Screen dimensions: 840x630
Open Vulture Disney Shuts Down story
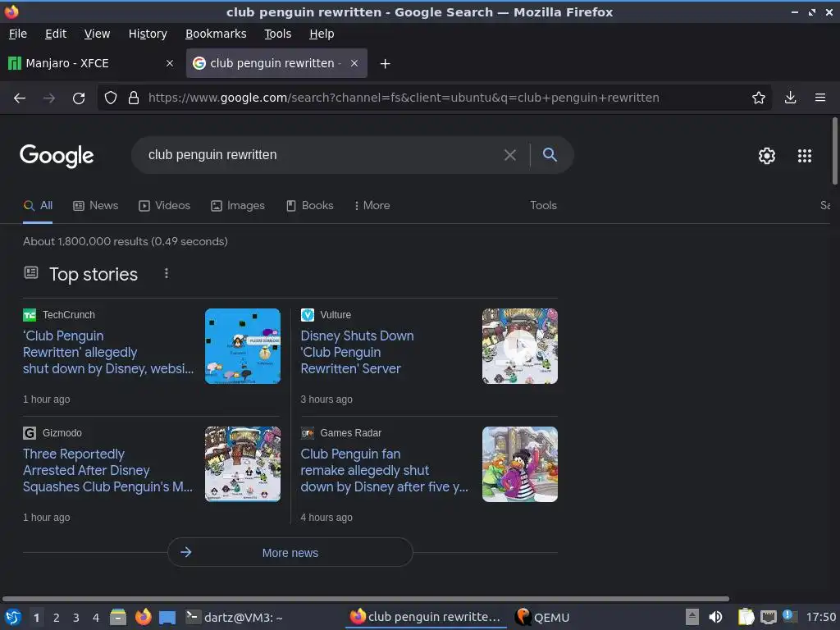click(x=357, y=352)
